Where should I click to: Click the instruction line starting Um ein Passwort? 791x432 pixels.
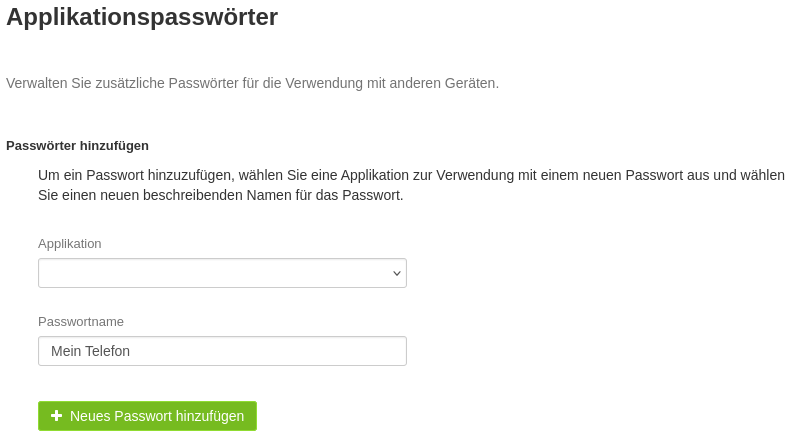coord(411,175)
